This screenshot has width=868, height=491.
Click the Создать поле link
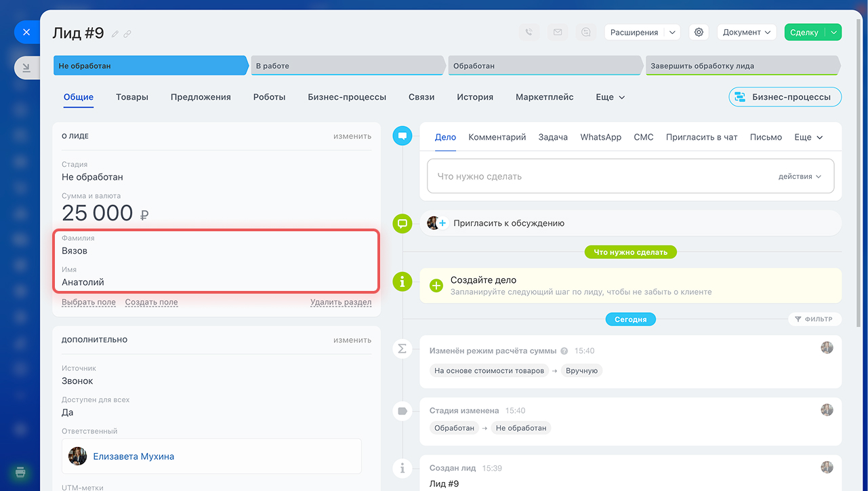tap(152, 302)
